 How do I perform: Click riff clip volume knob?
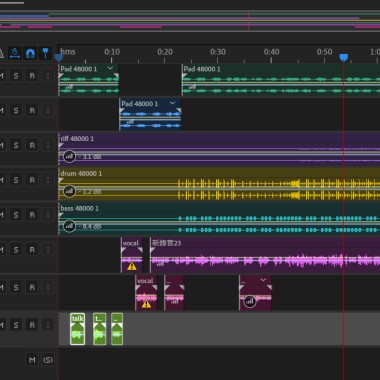click(69, 156)
